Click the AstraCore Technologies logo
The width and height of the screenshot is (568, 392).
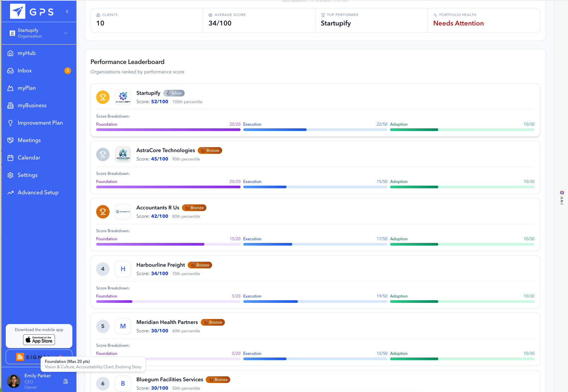123,154
